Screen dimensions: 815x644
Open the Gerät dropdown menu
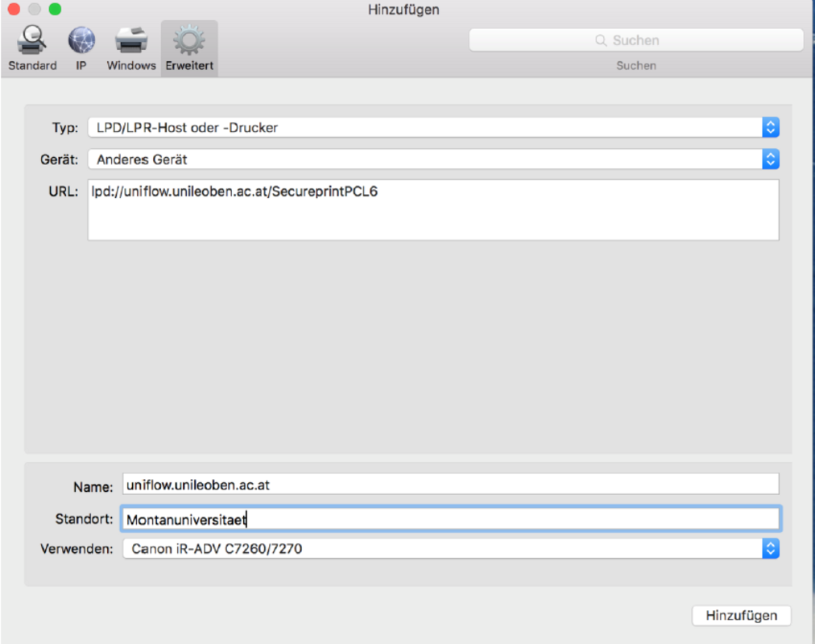(771, 159)
